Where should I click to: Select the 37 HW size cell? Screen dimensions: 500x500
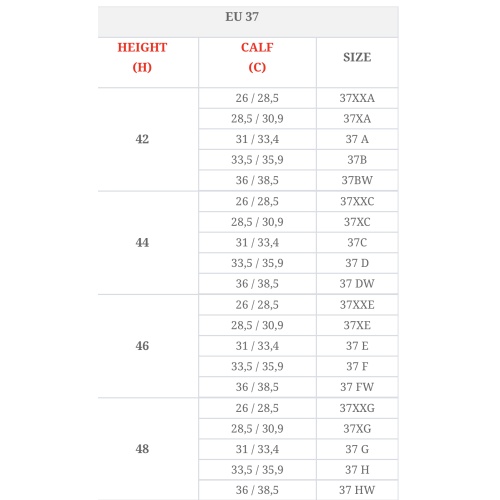357,490
